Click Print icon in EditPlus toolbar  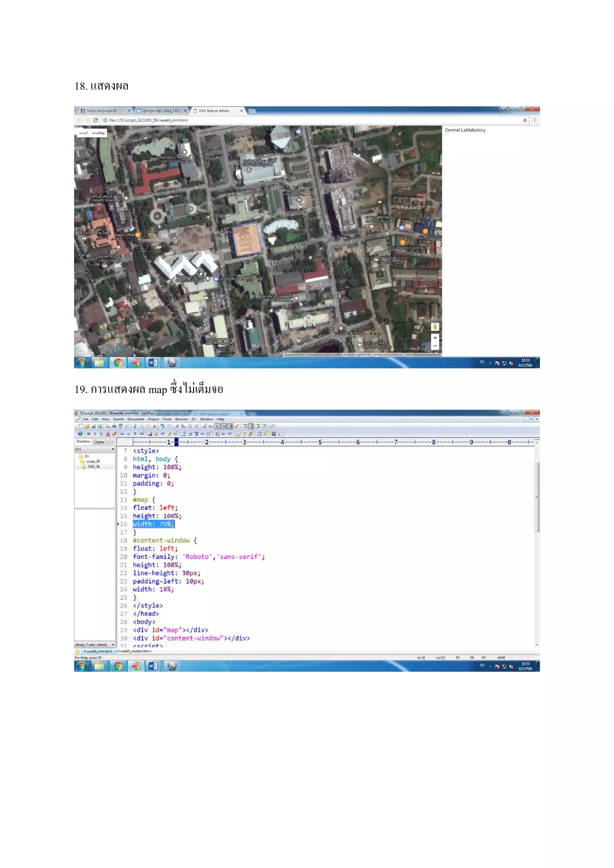114,427
